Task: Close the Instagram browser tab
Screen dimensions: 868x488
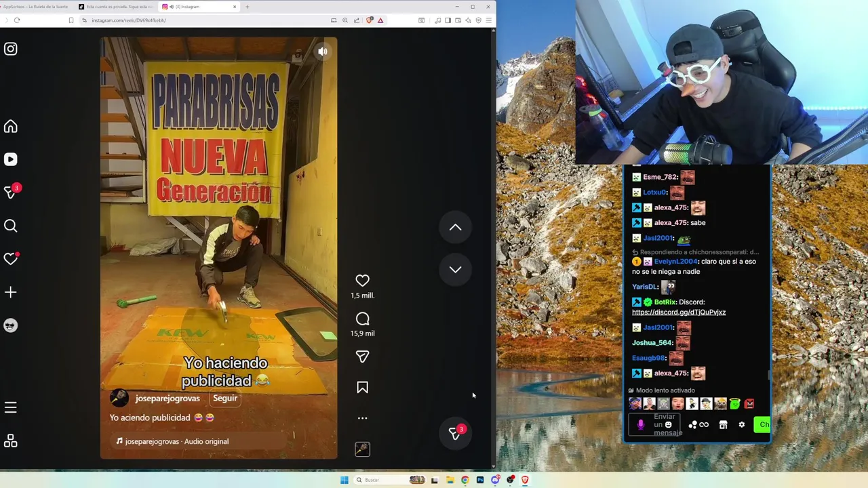Action: pyautogui.click(x=235, y=7)
